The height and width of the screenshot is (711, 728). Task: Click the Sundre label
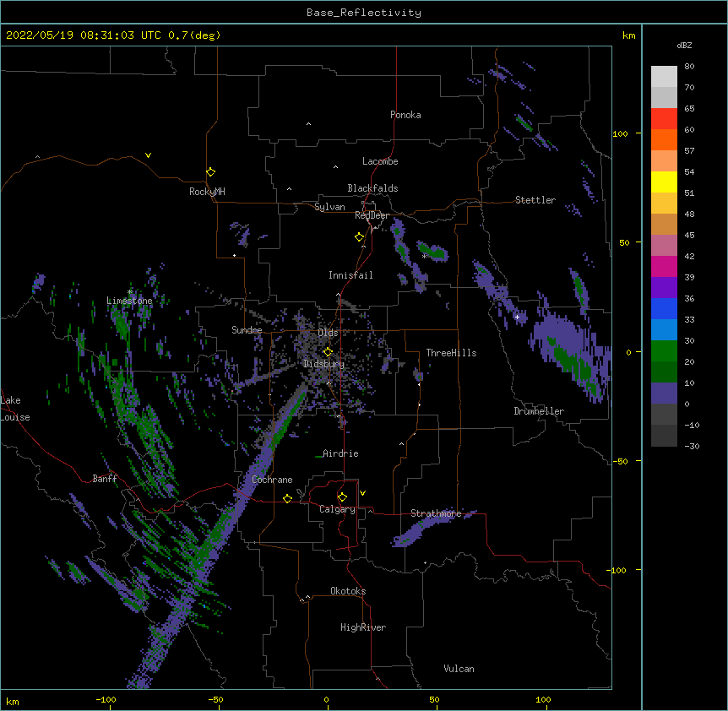[x=247, y=330]
